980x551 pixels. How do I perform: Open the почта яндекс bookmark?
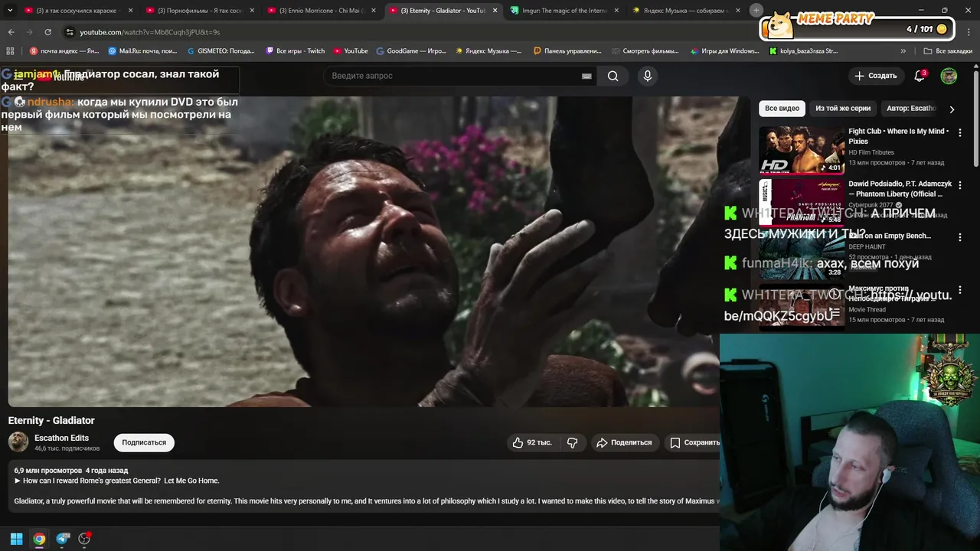tap(64, 51)
